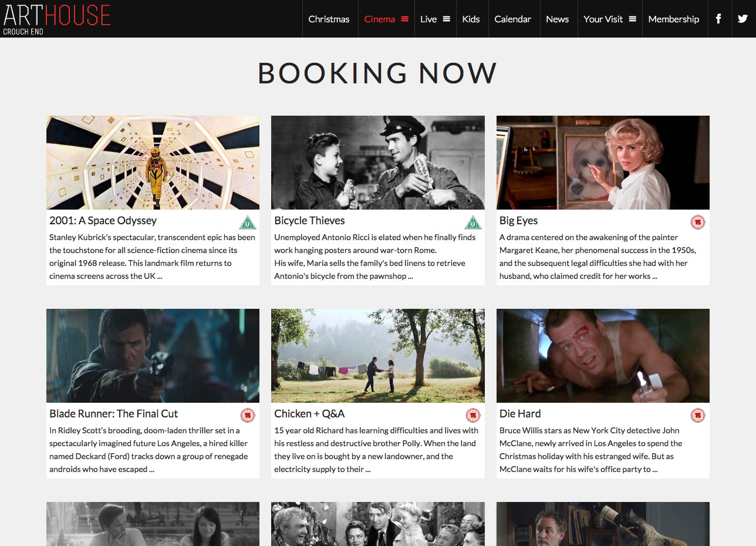
Task: Click the BOOKING NOW heading
Action: [377, 73]
